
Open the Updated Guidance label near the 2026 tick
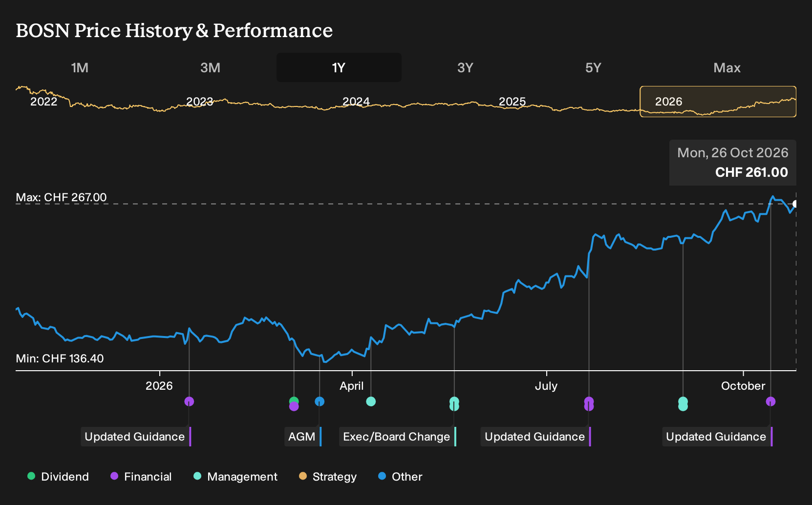point(136,437)
